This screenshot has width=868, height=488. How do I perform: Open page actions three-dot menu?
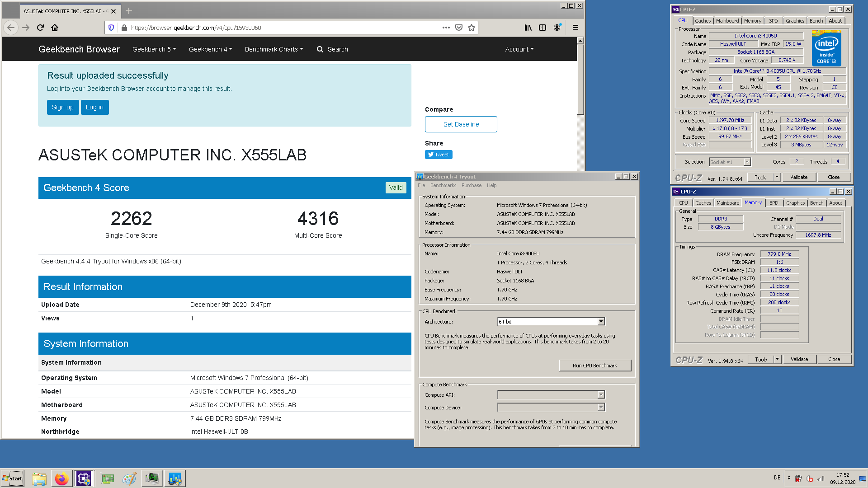[446, 28]
